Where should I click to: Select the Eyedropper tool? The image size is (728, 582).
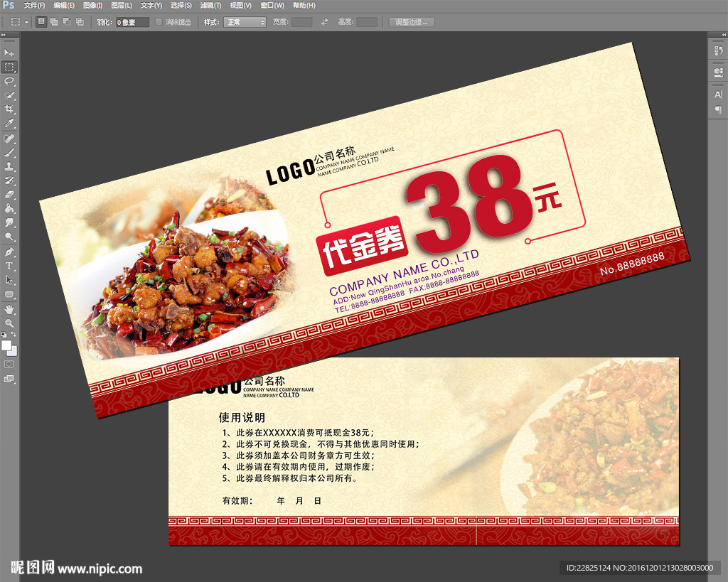tap(9, 124)
